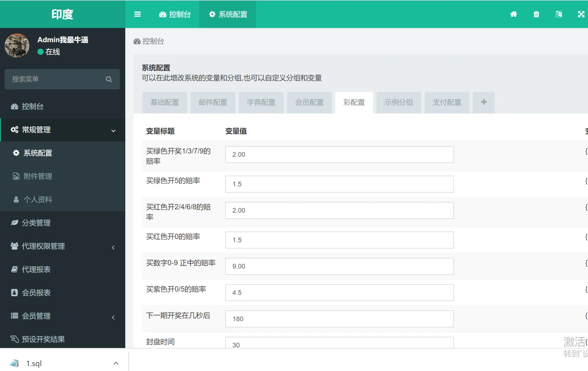Screen dimensions: 588x371
Task: Open the 字典配置 tab
Action: coord(261,102)
